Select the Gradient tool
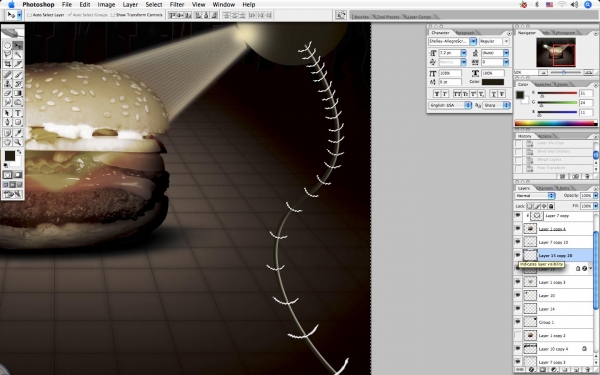The width and height of the screenshot is (600, 375). (x=18, y=93)
